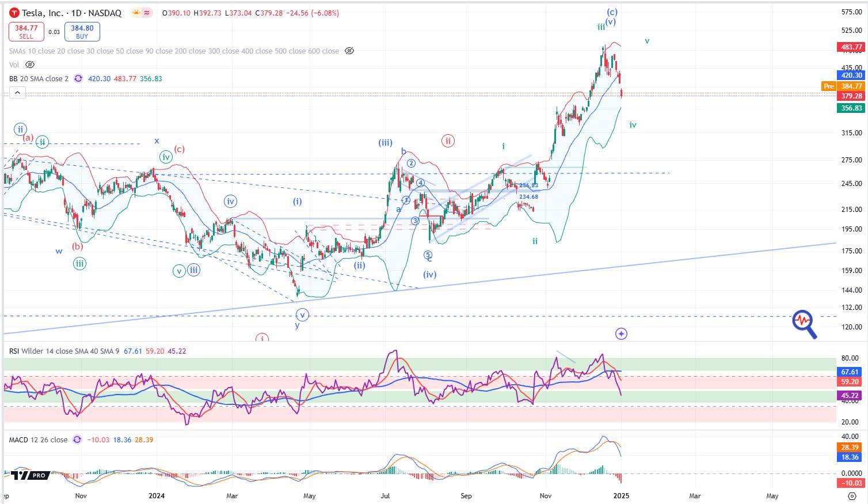Click the blue 18.36 MACD axis label

click(x=850, y=457)
